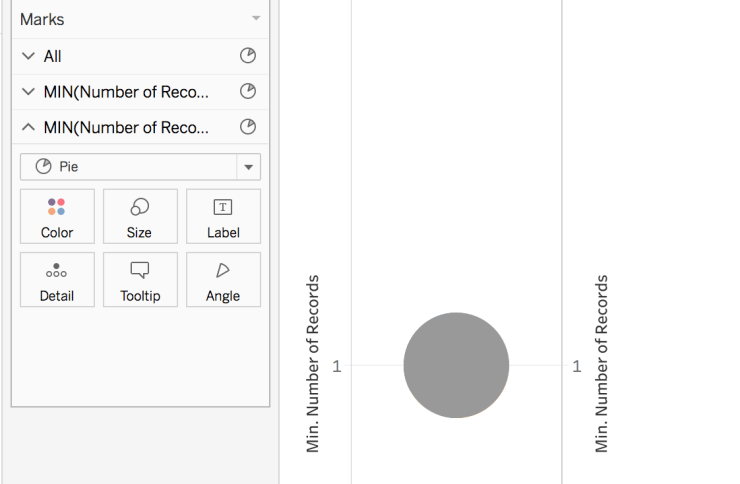This screenshot has width=740, height=484.
Task: Open the Label marks property
Action: pyautogui.click(x=223, y=217)
